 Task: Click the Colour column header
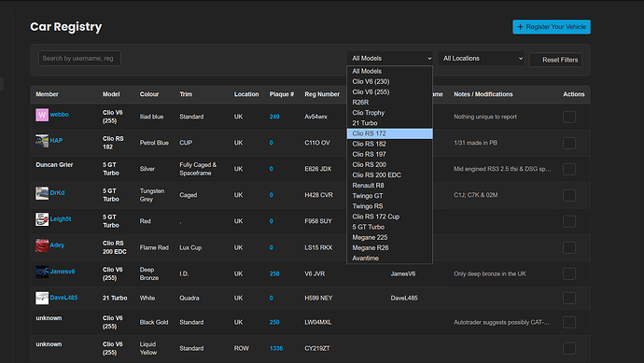[x=149, y=94]
